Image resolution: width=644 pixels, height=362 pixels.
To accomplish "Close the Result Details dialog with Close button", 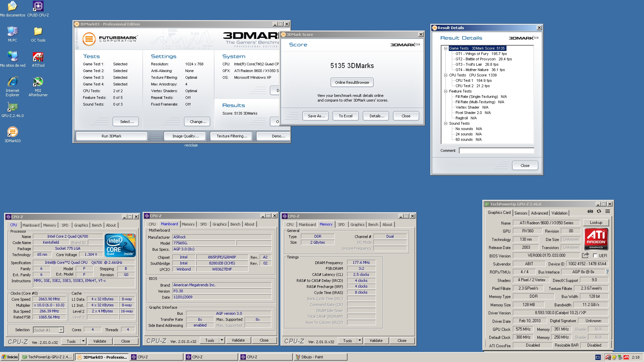I will (525, 166).
